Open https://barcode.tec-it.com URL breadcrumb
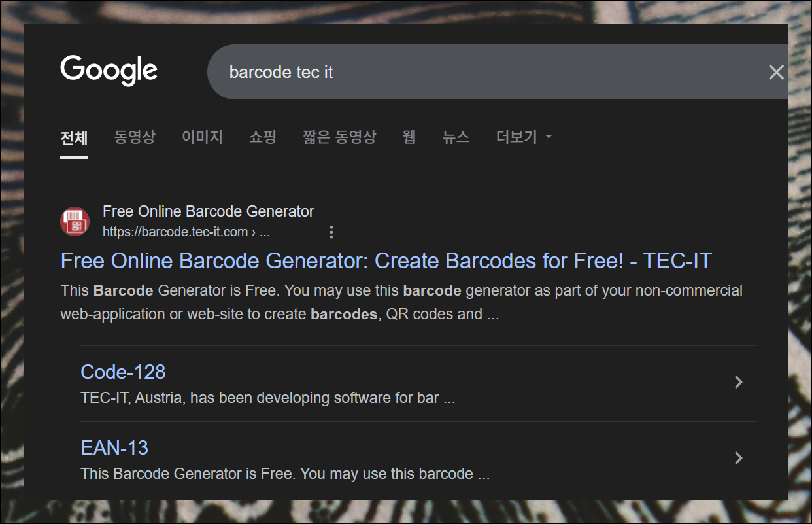812x524 pixels. [x=186, y=232]
